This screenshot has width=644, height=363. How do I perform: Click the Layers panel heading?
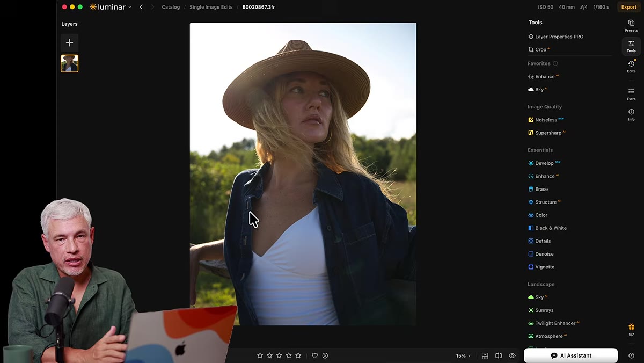click(x=69, y=24)
